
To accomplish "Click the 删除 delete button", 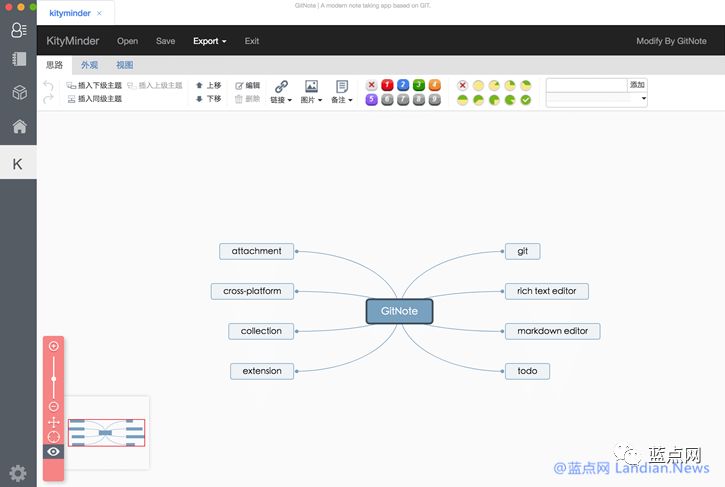I will point(247,99).
